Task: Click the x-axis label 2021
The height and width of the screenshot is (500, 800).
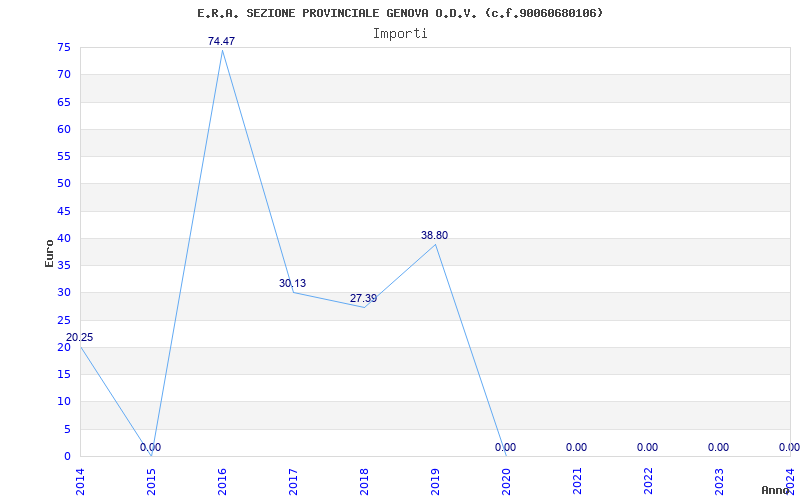Action: pyautogui.click(x=578, y=482)
